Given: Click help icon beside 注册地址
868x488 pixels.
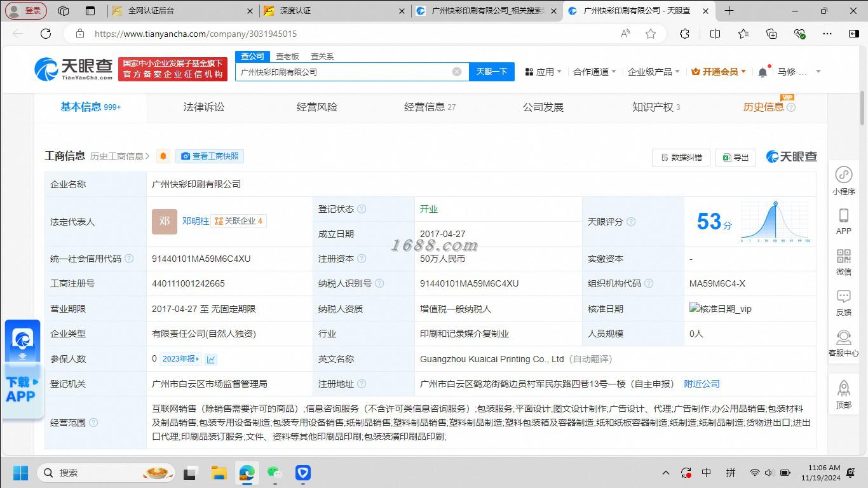Looking at the screenshot, I should point(362,384).
